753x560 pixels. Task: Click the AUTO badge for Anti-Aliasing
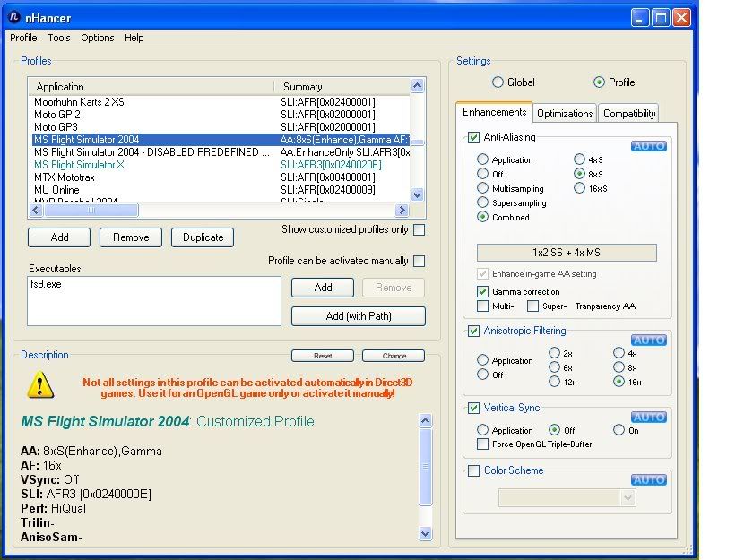click(x=649, y=146)
